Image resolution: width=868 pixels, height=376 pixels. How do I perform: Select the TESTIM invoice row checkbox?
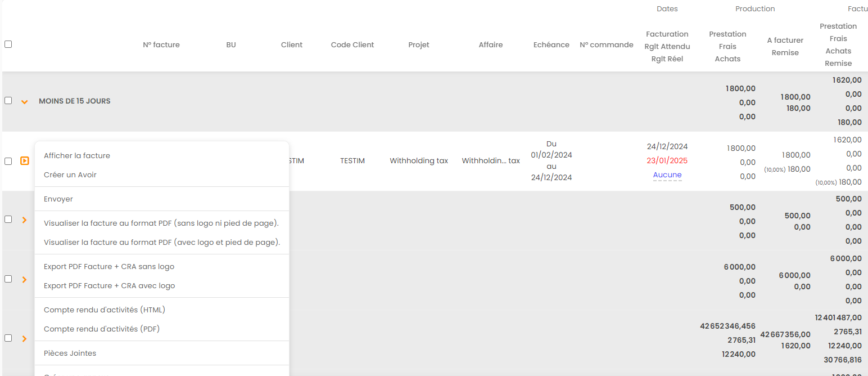(x=8, y=161)
